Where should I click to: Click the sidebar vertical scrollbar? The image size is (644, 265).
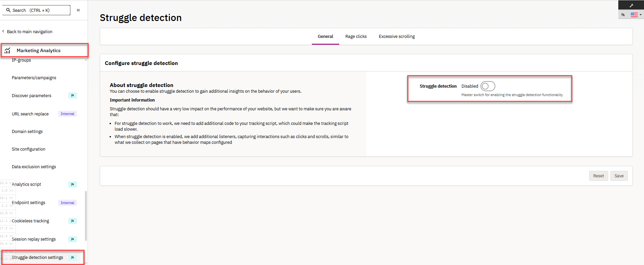click(x=86, y=216)
